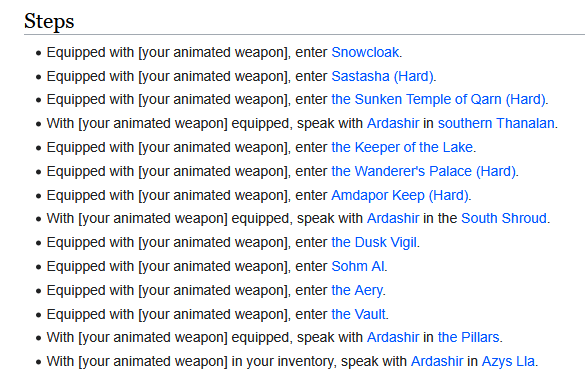Open the South Shroud link

[504, 219]
